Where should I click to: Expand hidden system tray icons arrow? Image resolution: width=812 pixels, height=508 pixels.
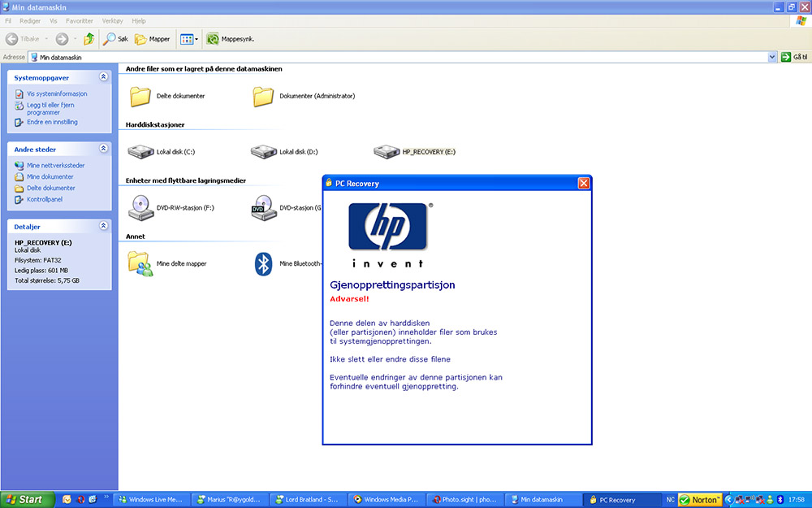click(x=728, y=500)
